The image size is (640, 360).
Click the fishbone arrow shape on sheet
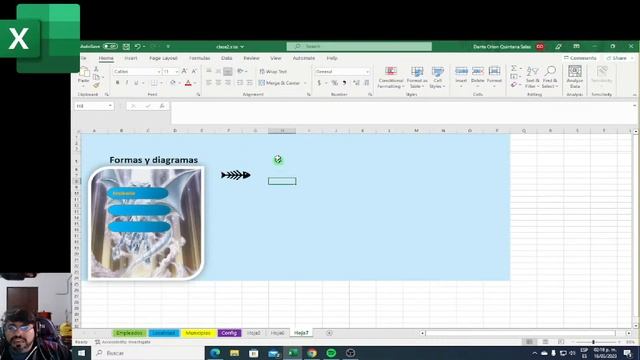[236, 175]
